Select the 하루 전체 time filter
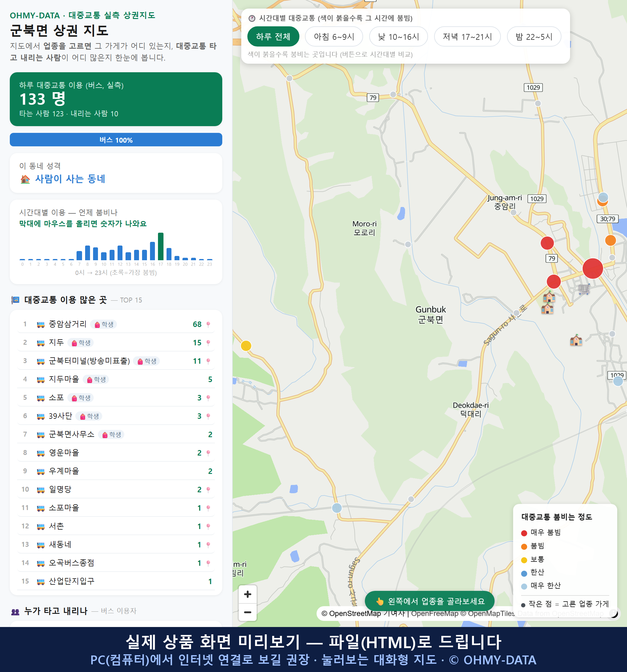Image resolution: width=627 pixels, height=672 pixels. 273,36
